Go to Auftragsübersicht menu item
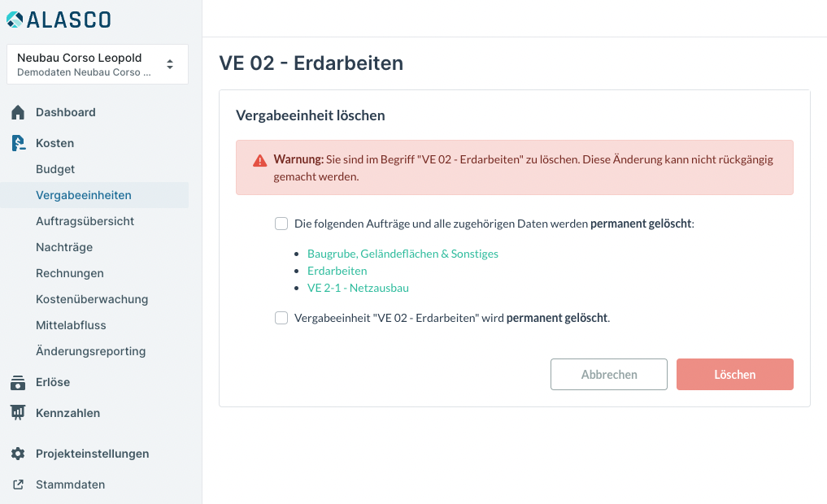Viewport: 827px width, 504px height. pyautogui.click(x=85, y=221)
